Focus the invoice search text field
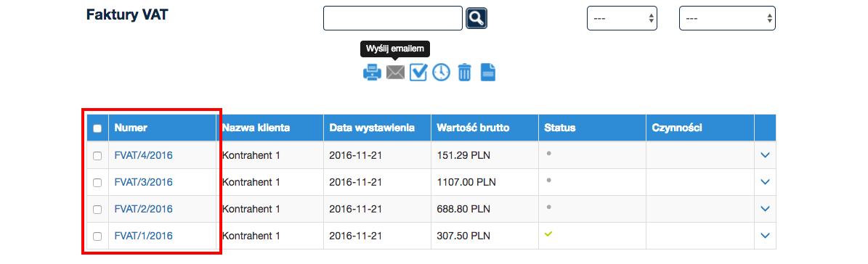 pos(393,18)
